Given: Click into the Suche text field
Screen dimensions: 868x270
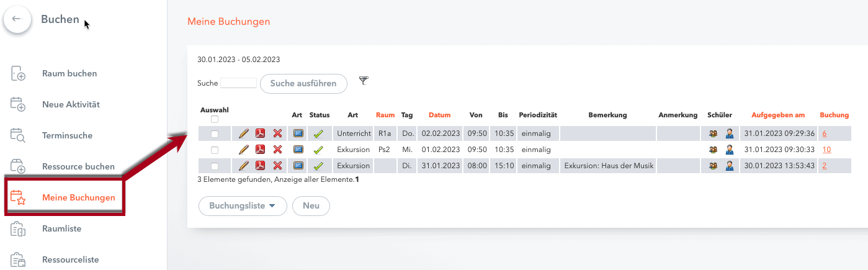Looking at the screenshot, I should coord(238,83).
